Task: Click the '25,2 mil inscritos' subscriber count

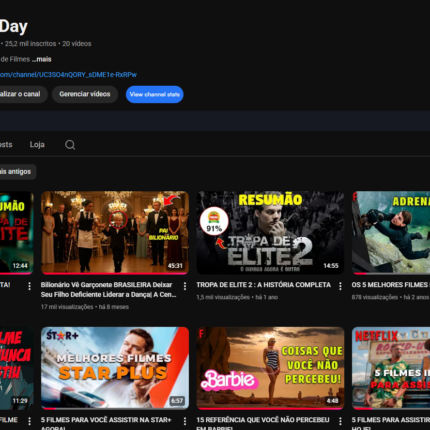Action: pyautogui.click(x=30, y=44)
